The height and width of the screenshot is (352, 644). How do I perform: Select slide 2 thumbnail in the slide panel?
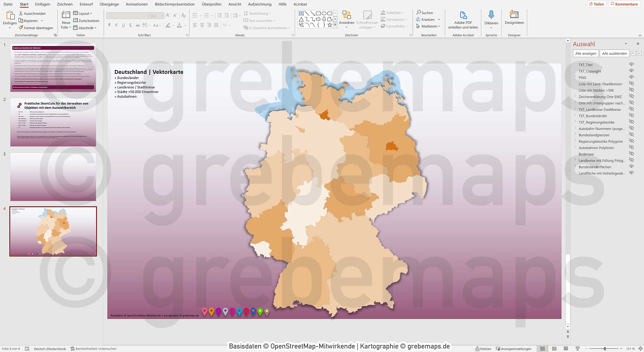(x=53, y=122)
